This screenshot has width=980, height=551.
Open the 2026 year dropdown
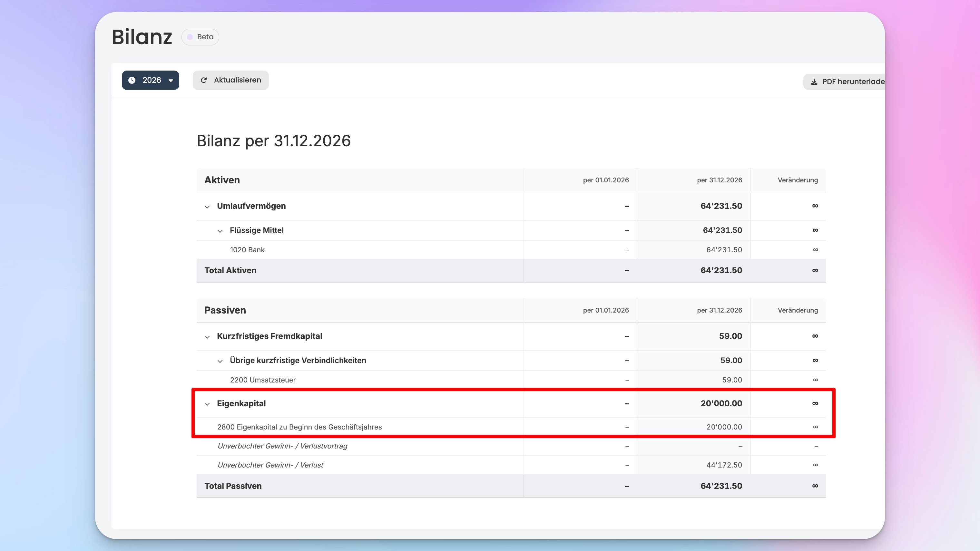click(150, 80)
